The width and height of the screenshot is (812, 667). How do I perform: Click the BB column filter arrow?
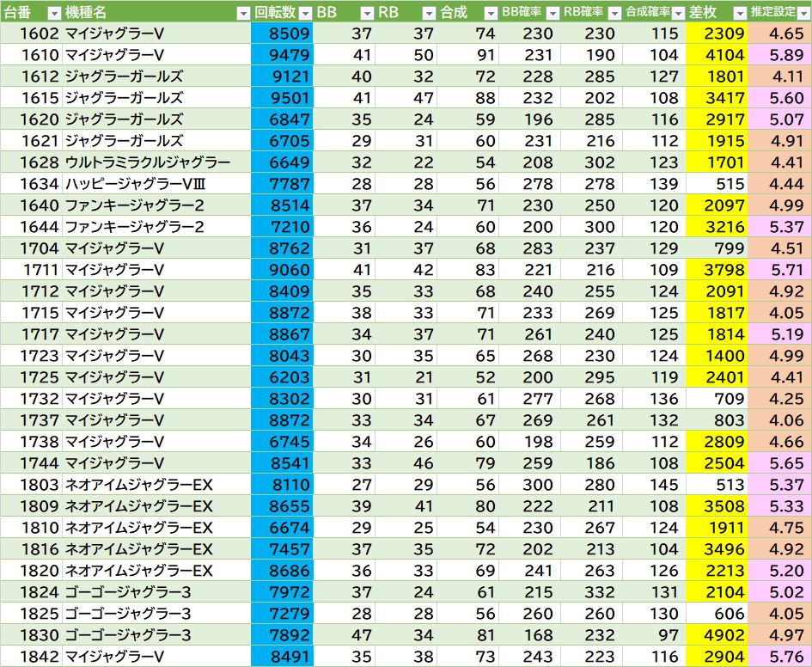pos(366,13)
